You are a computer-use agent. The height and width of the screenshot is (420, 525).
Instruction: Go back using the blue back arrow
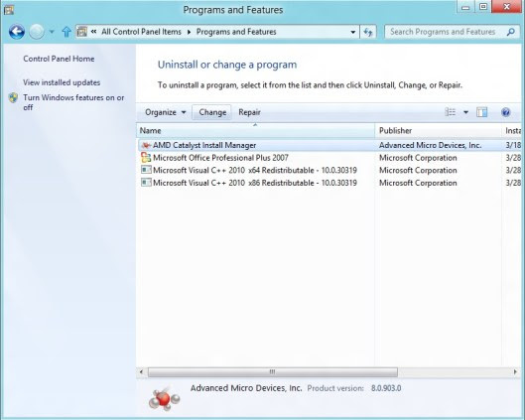point(17,32)
